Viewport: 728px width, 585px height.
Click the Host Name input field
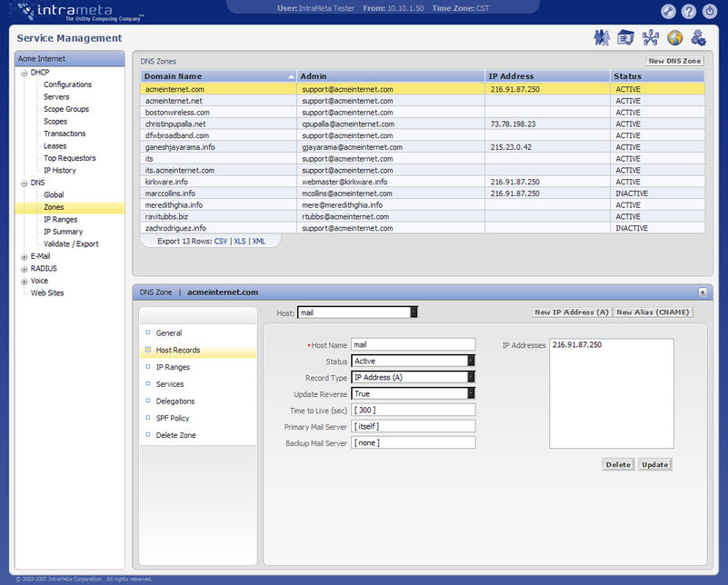click(414, 344)
